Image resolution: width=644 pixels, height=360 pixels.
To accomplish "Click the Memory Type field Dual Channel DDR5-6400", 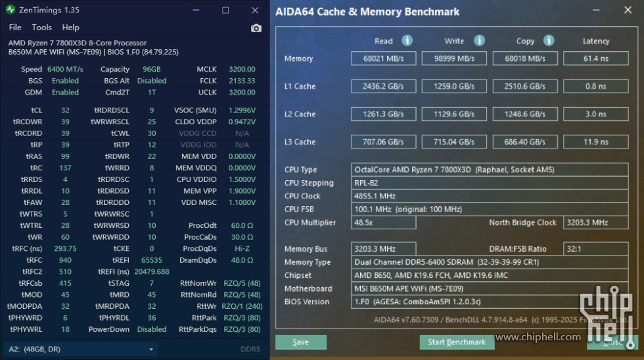I will point(490,262).
